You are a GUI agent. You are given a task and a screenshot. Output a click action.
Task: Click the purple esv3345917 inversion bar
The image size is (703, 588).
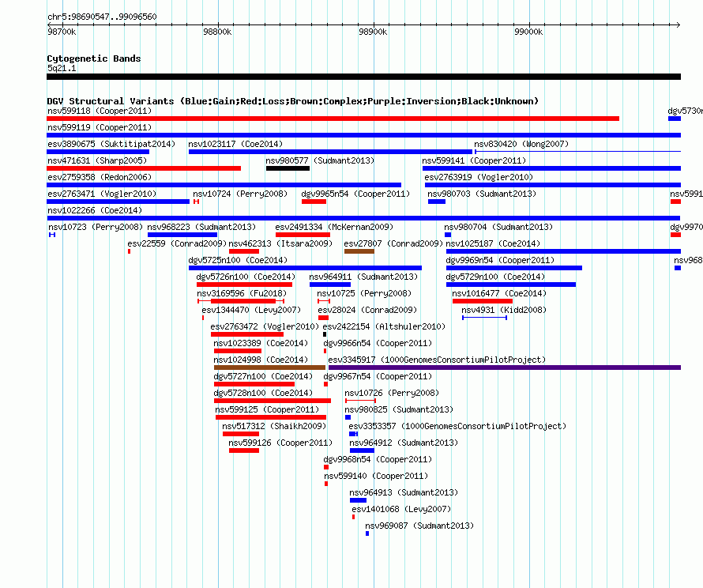tap(505, 367)
